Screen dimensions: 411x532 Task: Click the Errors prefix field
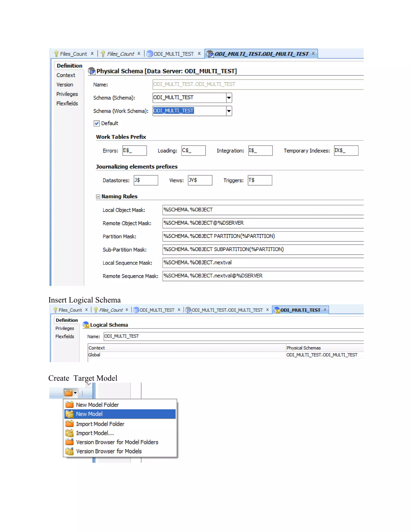click(134, 151)
